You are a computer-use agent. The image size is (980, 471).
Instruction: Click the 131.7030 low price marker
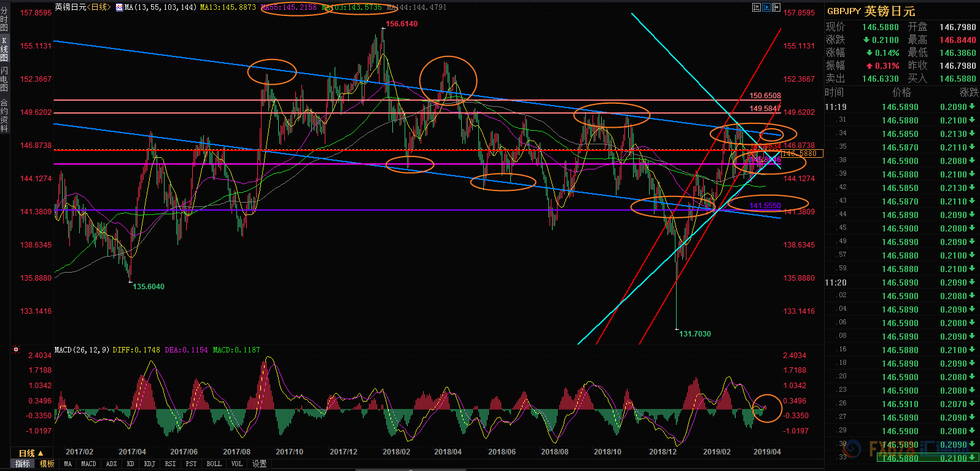click(695, 334)
